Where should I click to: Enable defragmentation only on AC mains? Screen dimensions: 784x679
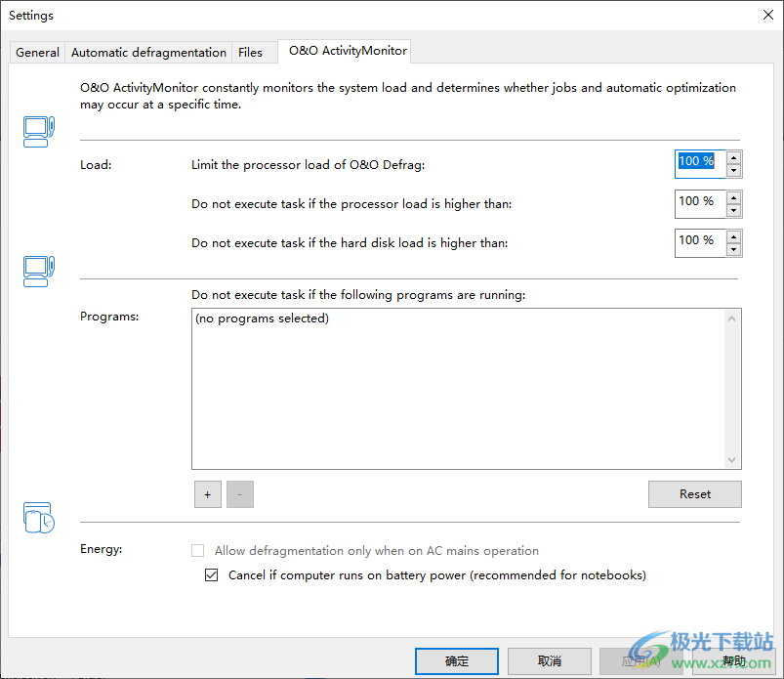point(198,551)
